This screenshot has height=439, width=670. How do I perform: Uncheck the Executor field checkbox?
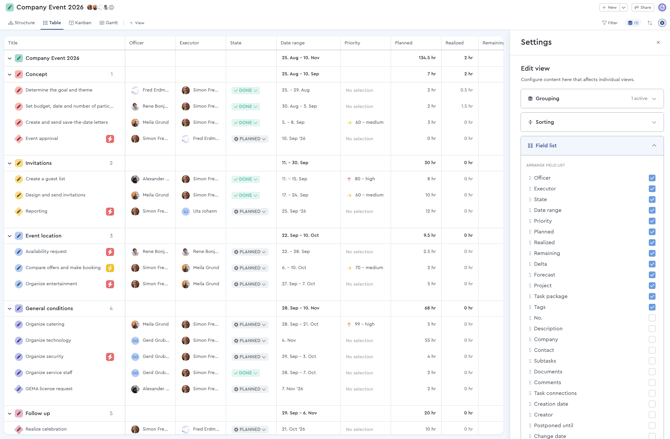652,189
